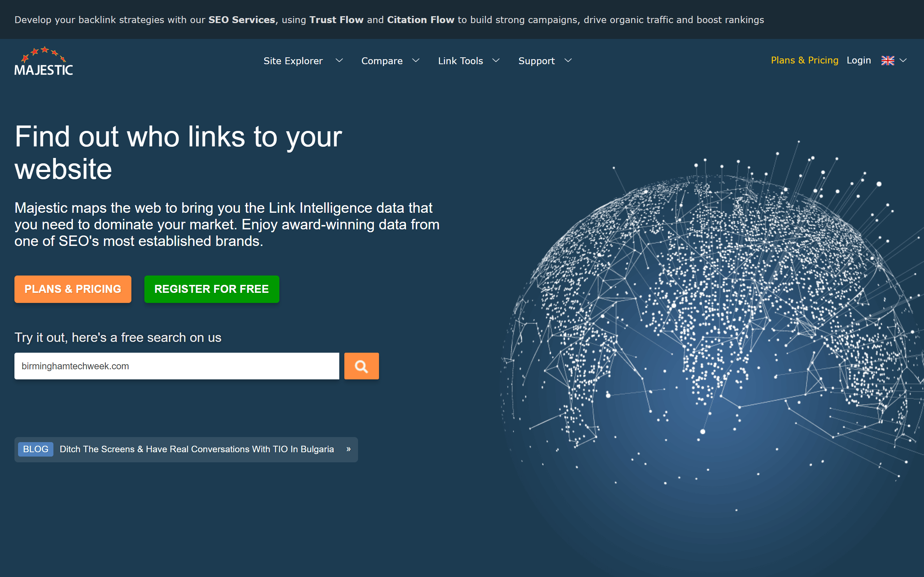
Task: Click the UK flag language icon
Action: 887,61
